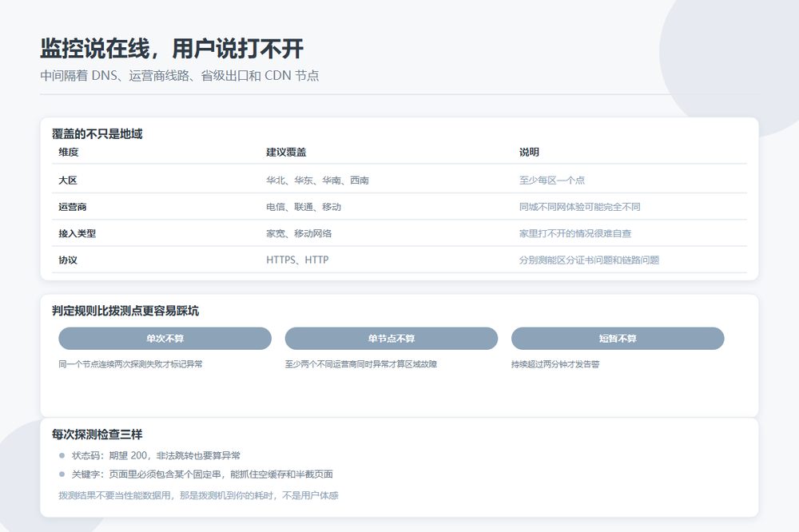799x532 pixels.
Task: Select the 大区 row label
Action: click(68, 181)
